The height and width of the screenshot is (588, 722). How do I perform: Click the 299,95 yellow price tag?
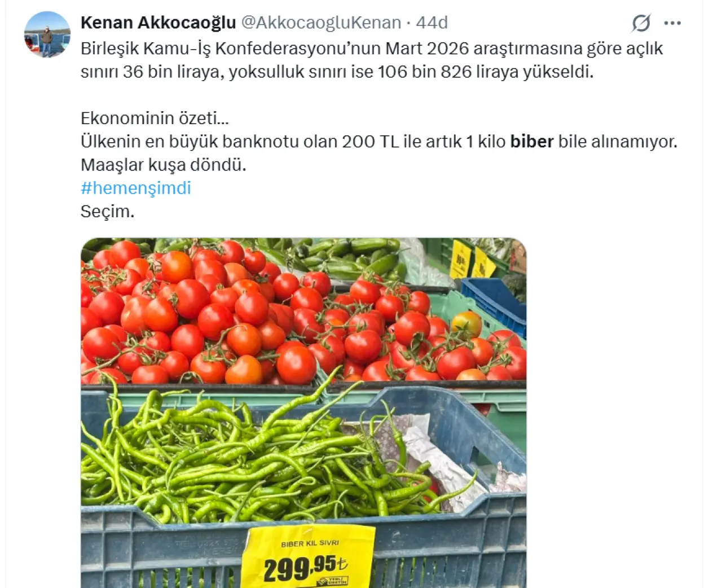[x=308, y=558]
